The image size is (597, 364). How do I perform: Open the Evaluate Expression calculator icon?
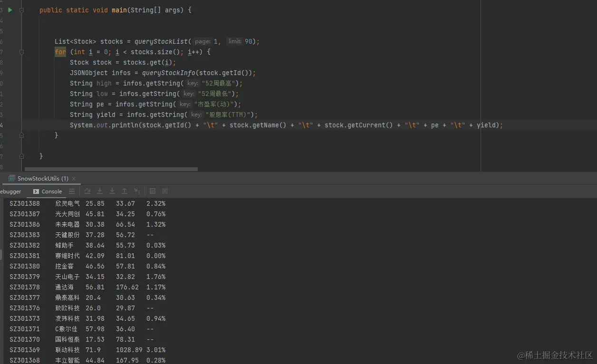[153, 191]
